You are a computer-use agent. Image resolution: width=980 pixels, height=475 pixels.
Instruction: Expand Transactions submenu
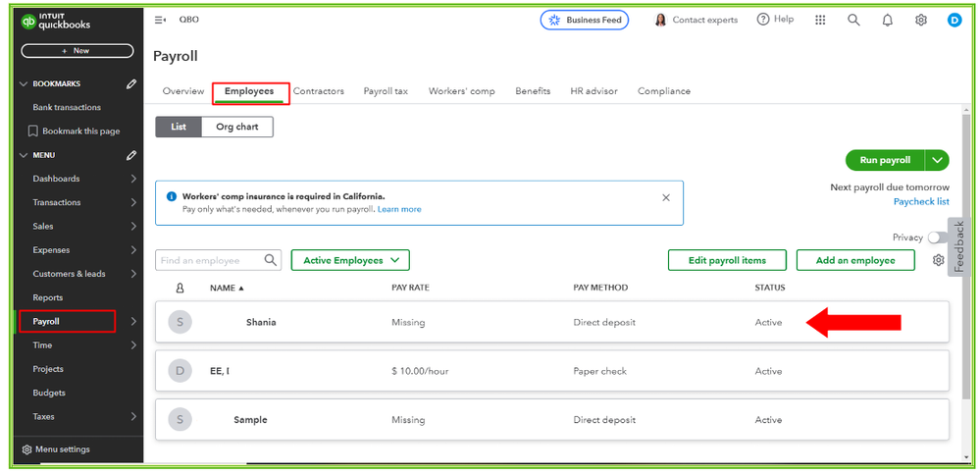[133, 202]
